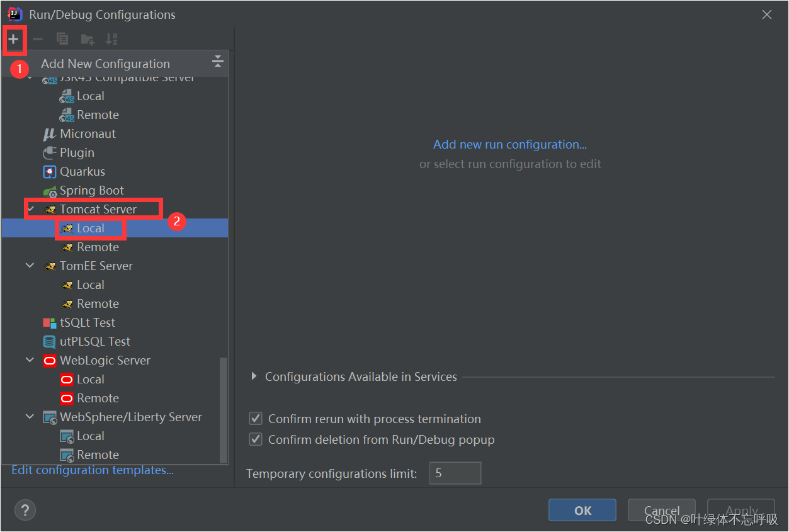Image resolution: width=789 pixels, height=532 pixels.
Task: Select Local under JSR45 Compatible Server
Action: [x=91, y=96]
